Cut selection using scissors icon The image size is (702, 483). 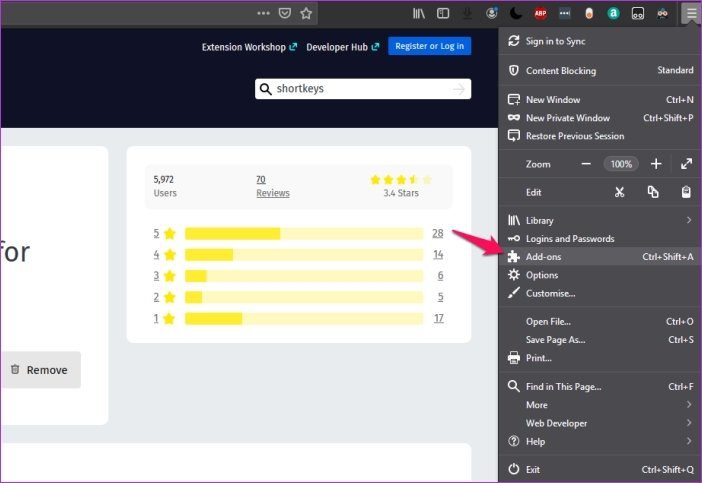(619, 192)
